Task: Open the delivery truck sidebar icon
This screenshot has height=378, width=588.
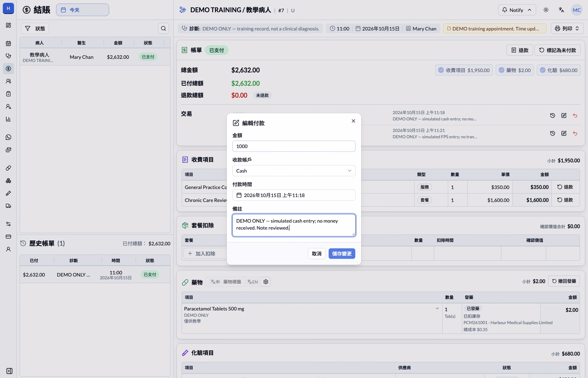Action: pyautogui.click(x=8, y=206)
